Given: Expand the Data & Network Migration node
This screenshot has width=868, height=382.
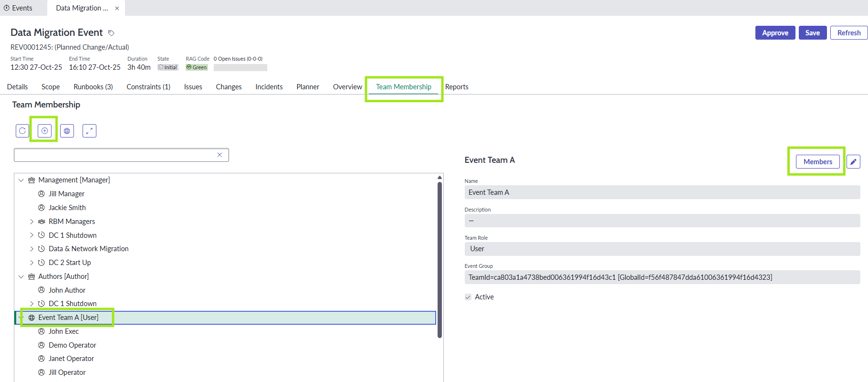Looking at the screenshot, I should pyautogui.click(x=31, y=249).
